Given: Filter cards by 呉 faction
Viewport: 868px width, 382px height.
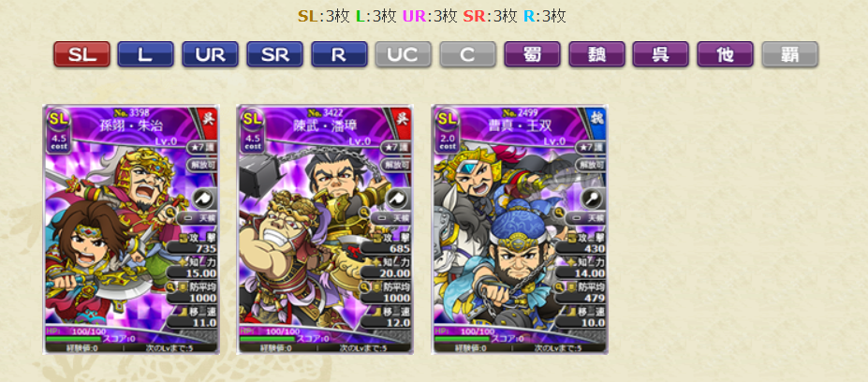Looking at the screenshot, I should [661, 54].
